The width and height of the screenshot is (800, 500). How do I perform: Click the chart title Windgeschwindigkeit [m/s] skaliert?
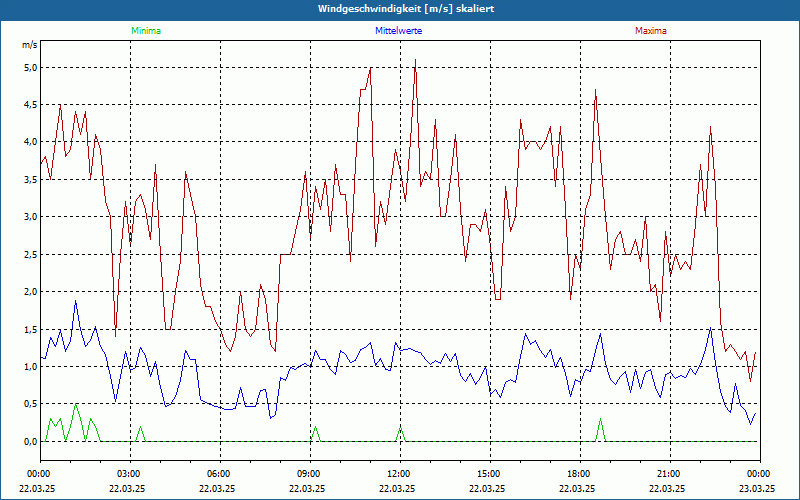tap(406, 9)
